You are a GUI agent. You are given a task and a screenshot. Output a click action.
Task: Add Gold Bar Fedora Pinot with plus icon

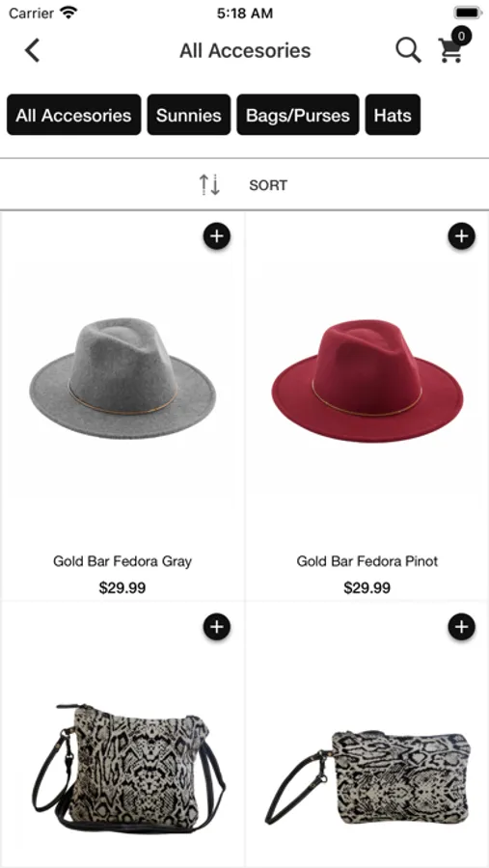tap(461, 236)
